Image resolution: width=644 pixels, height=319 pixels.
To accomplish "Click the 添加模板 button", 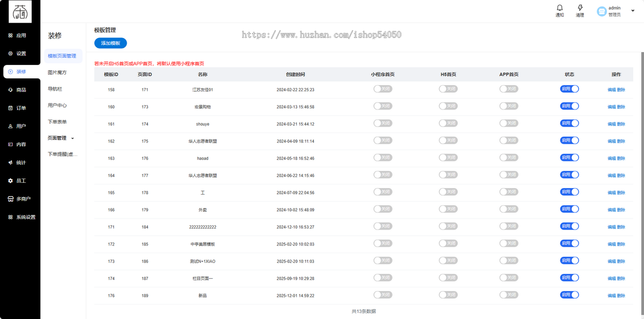I will (110, 43).
